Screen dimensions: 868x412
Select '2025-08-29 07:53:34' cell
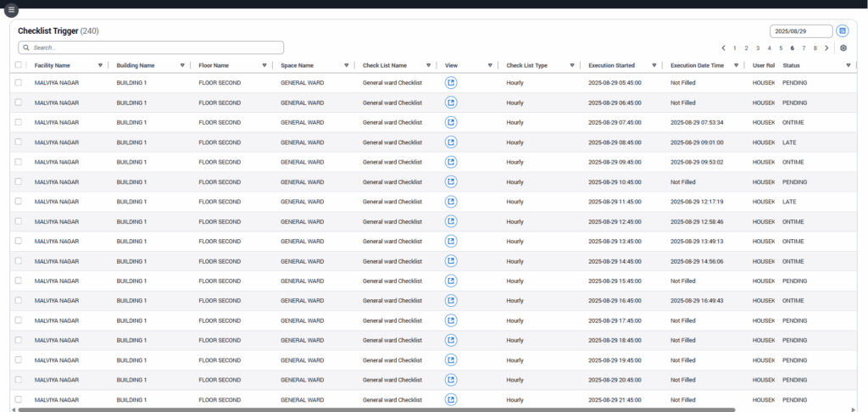[x=697, y=122]
